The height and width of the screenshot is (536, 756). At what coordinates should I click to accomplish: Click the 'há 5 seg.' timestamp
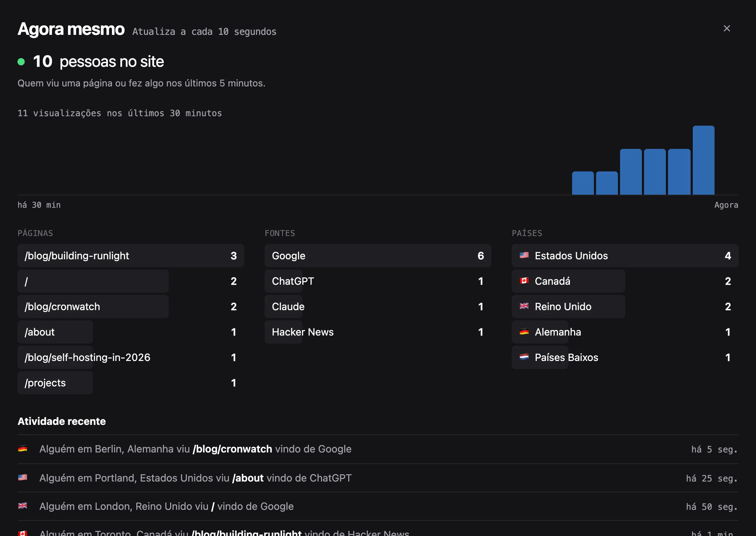tap(715, 450)
